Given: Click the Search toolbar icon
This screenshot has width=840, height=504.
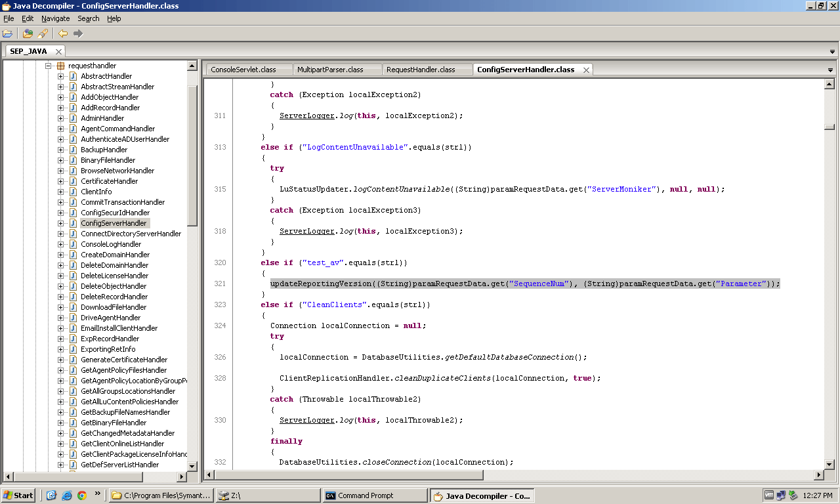Looking at the screenshot, I should click(x=43, y=33).
